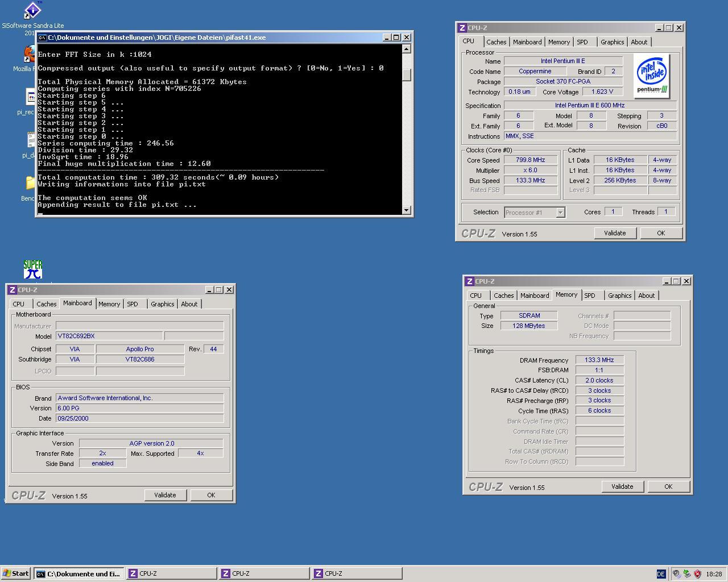Click the Z icon in the Mainboard CPU-Z title bar
Image resolution: width=728 pixels, height=582 pixels.
12,290
